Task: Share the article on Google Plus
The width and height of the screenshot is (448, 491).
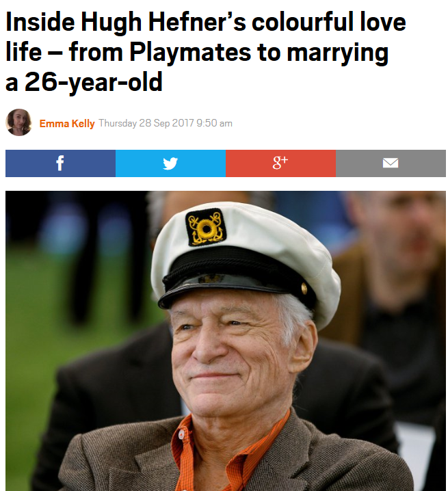Action: 280,163
